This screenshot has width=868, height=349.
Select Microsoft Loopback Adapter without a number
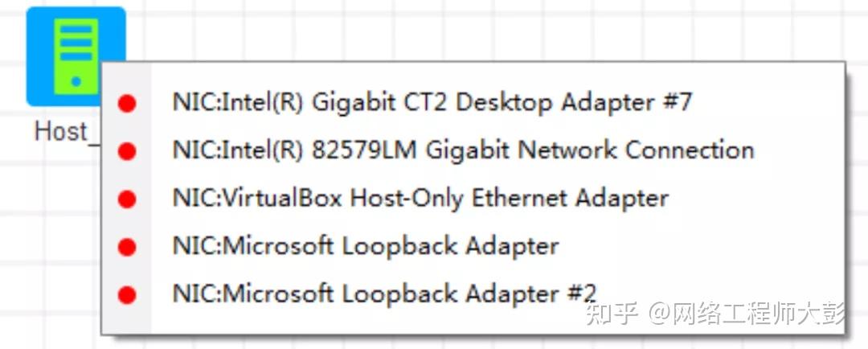(x=365, y=246)
